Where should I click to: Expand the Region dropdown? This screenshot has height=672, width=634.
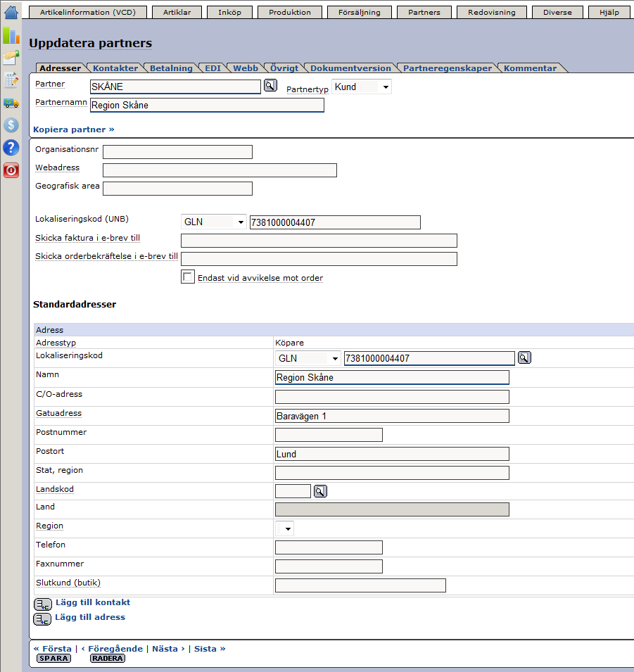tap(284, 528)
